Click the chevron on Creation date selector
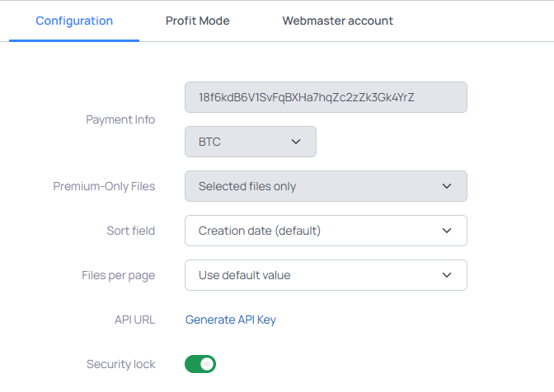The height and width of the screenshot is (392, 554). coord(447,231)
